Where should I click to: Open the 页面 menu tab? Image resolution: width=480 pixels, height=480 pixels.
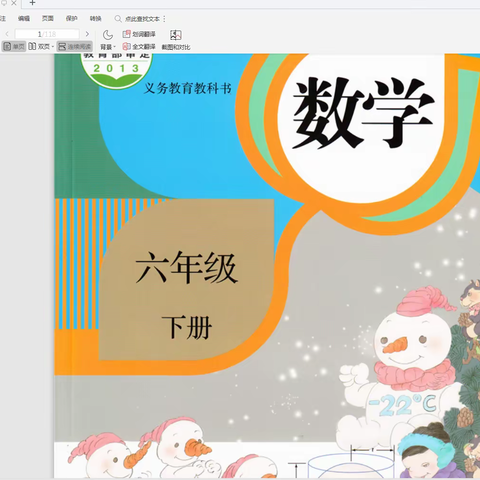click(48, 19)
